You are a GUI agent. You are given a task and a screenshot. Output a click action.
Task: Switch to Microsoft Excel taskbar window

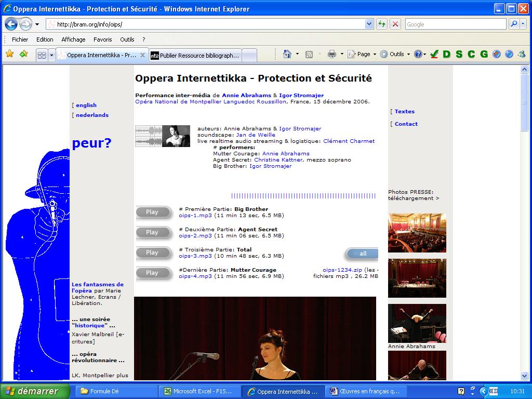tap(199, 391)
